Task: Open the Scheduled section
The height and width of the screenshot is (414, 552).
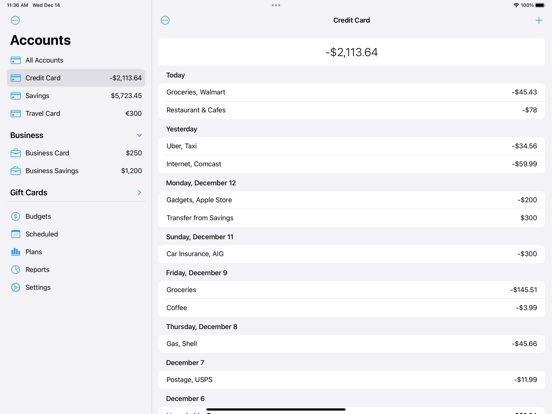Action: tap(76, 234)
